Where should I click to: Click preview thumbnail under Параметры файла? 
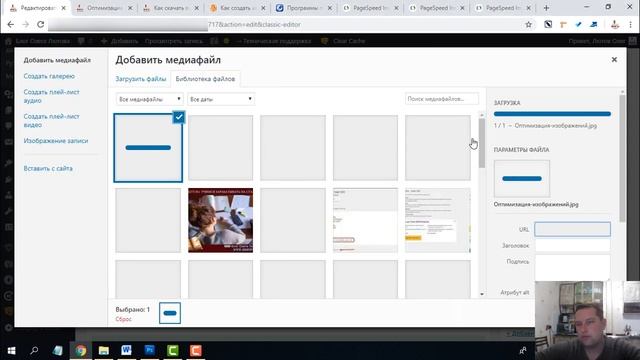522,178
